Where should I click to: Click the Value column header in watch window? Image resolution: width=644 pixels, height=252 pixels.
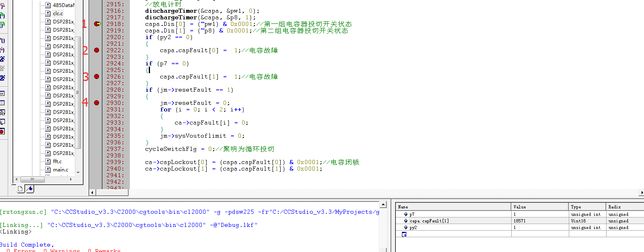[540, 207]
